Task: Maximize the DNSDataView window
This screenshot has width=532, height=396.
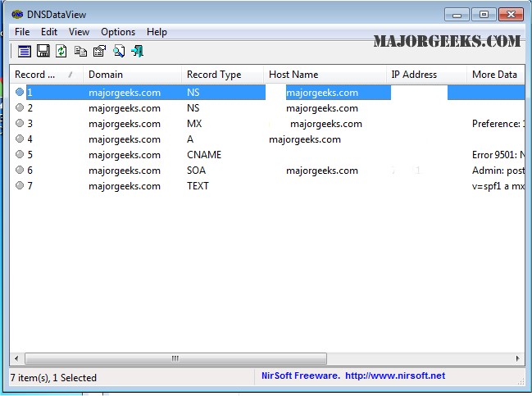Action: point(484,15)
